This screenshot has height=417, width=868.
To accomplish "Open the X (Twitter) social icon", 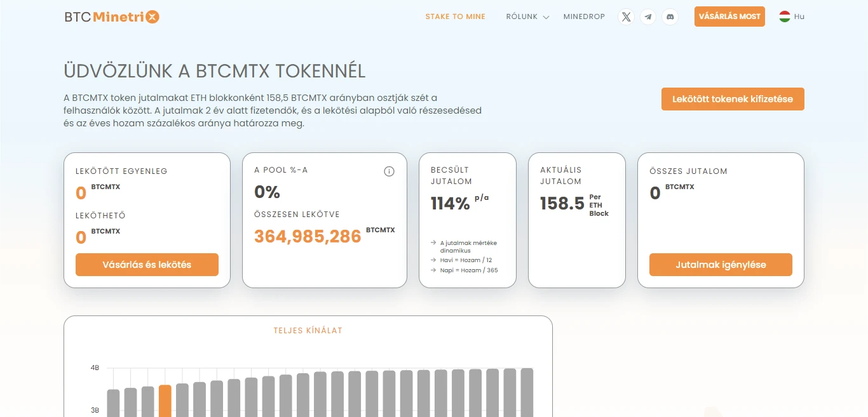I will pyautogui.click(x=627, y=17).
